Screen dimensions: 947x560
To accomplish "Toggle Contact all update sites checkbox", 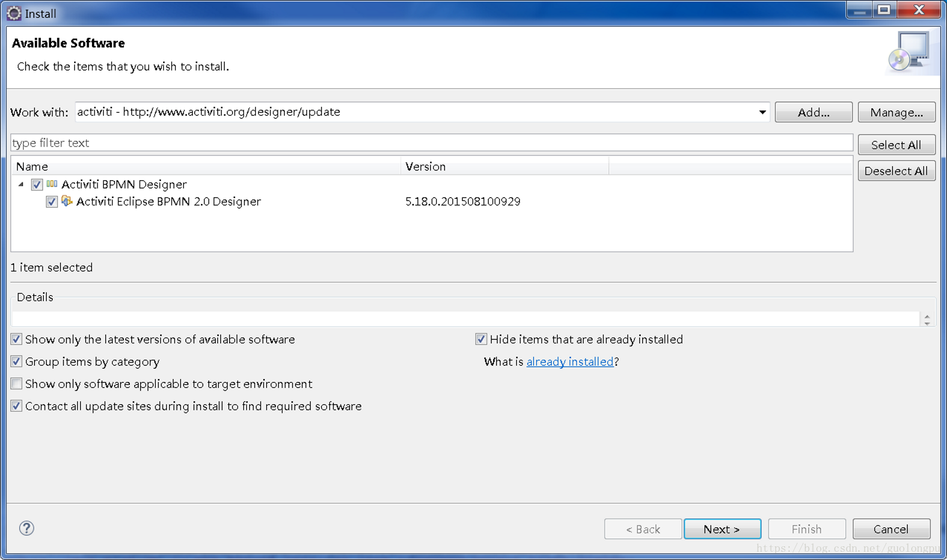I will pyautogui.click(x=17, y=406).
